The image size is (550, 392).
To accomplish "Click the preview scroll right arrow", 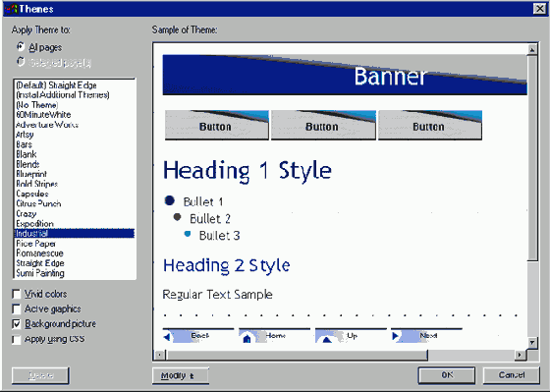I will coord(520,355).
